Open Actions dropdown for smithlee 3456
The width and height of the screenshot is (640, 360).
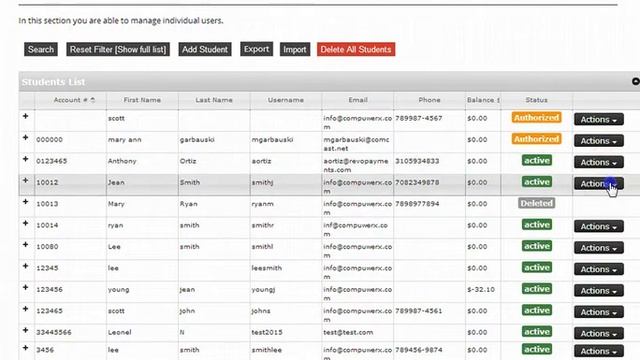[599, 351]
